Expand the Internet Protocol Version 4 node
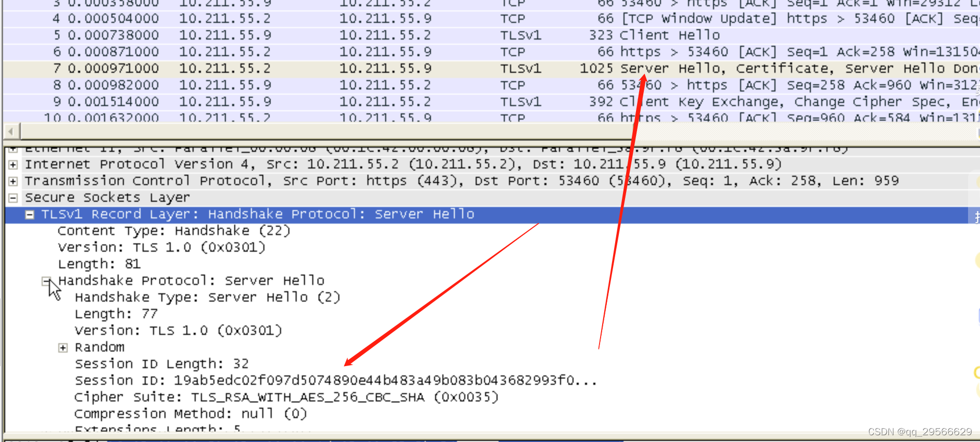This screenshot has height=442, width=980. (x=13, y=165)
